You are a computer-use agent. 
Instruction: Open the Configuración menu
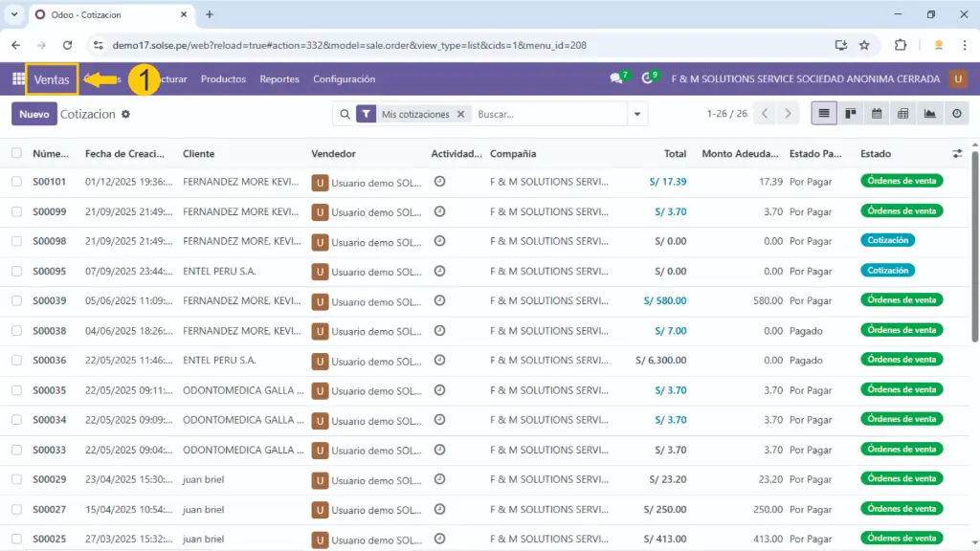[344, 79]
